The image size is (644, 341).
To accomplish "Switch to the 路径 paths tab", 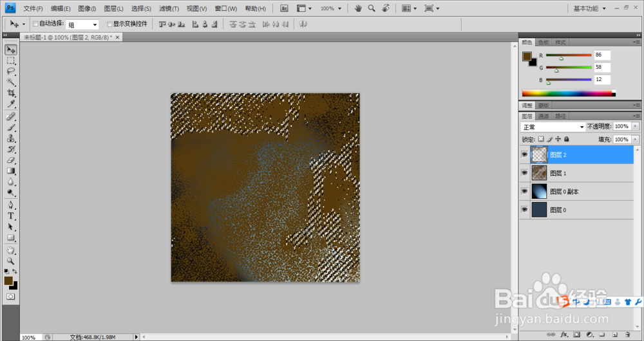I will pos(560,116).
